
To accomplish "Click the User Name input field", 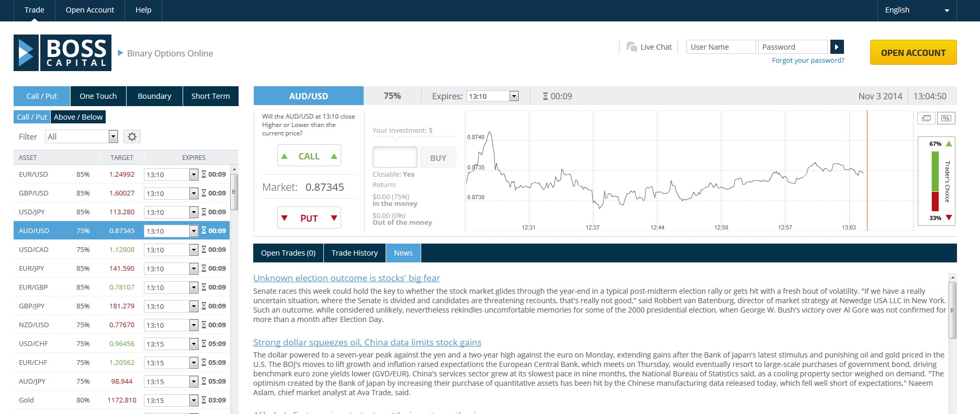I will pos(721,47).
